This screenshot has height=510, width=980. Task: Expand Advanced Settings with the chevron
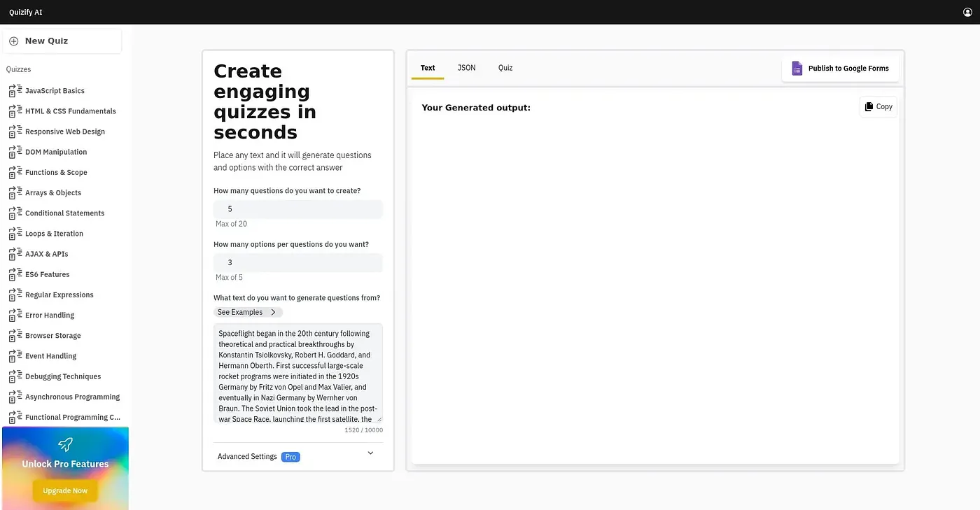point(370,453)
